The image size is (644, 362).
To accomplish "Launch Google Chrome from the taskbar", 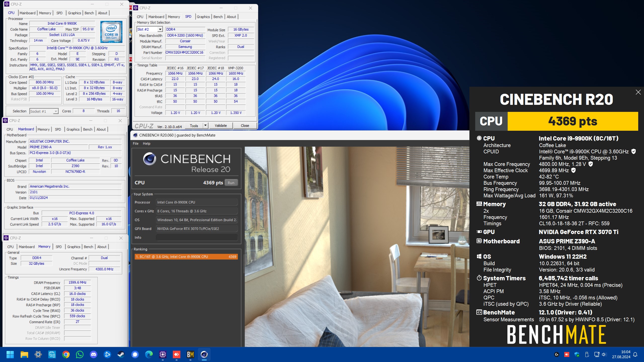I will (x=66, y=354).
